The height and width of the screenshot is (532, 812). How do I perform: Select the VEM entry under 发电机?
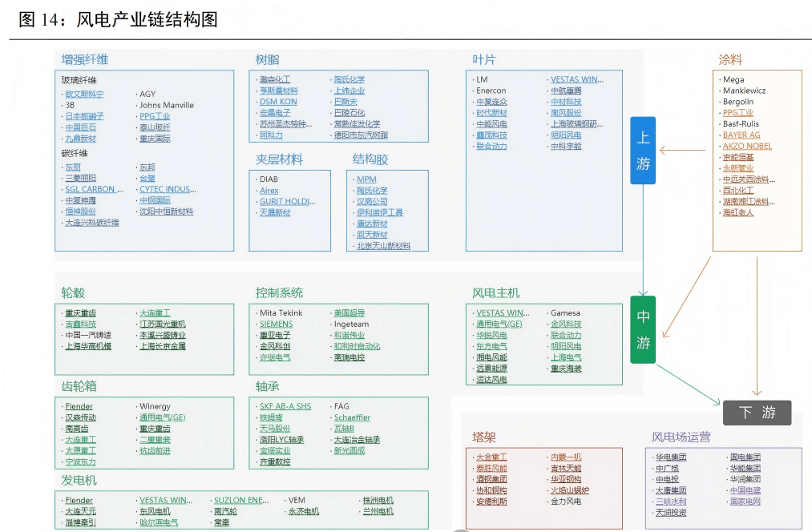click(297, 500)
